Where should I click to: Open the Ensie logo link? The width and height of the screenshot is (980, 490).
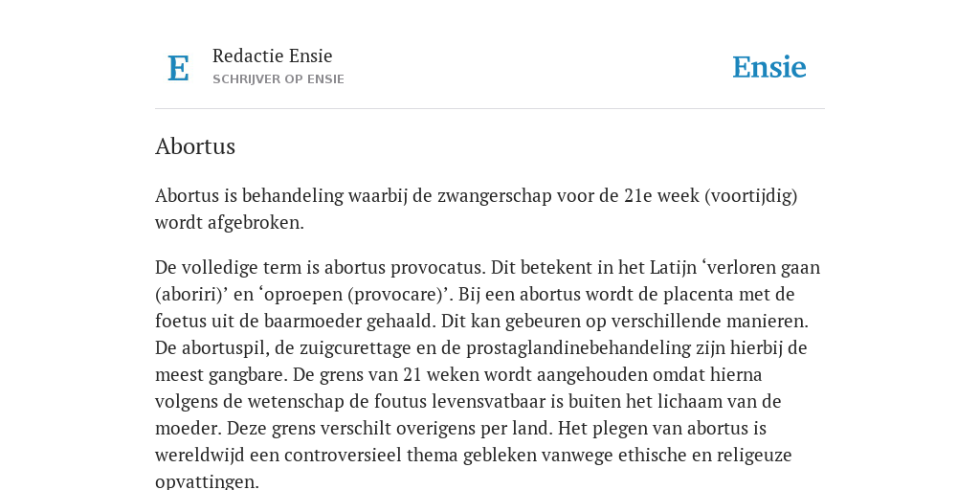tap(769, 68)
